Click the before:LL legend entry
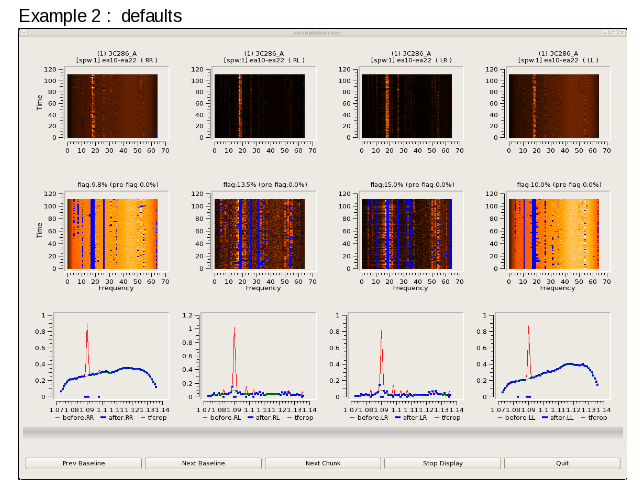 [516, 418]
